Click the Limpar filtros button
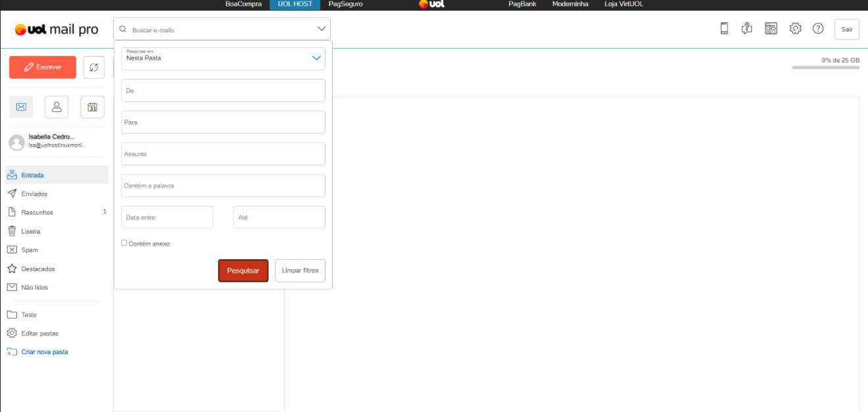Screen dimensions: 868x412 (300, 270)
